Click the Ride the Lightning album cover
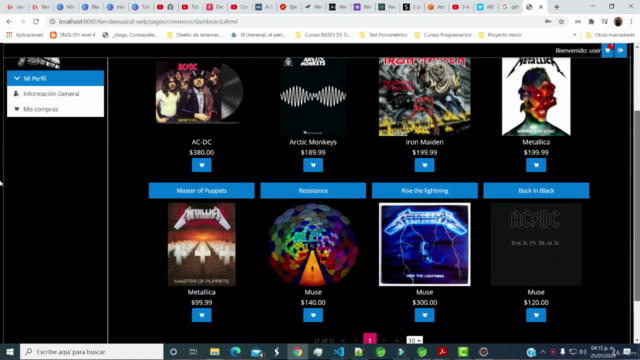The height and width of the screenshot is (360, 640). pyautogui.click(x=424, y=244)
